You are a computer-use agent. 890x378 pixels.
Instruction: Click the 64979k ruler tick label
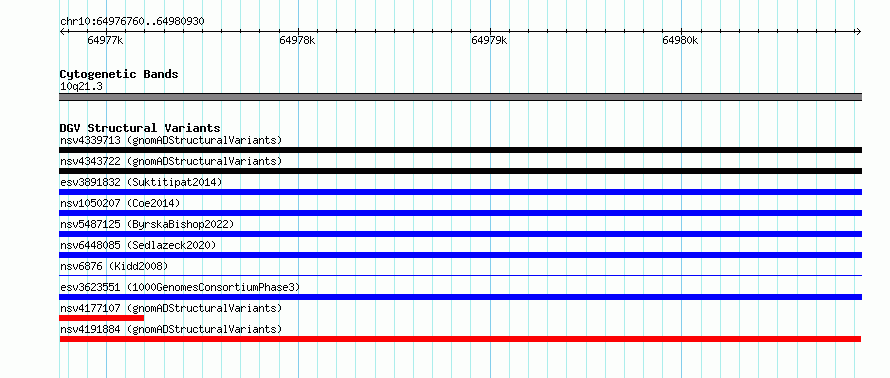(489, 40)
